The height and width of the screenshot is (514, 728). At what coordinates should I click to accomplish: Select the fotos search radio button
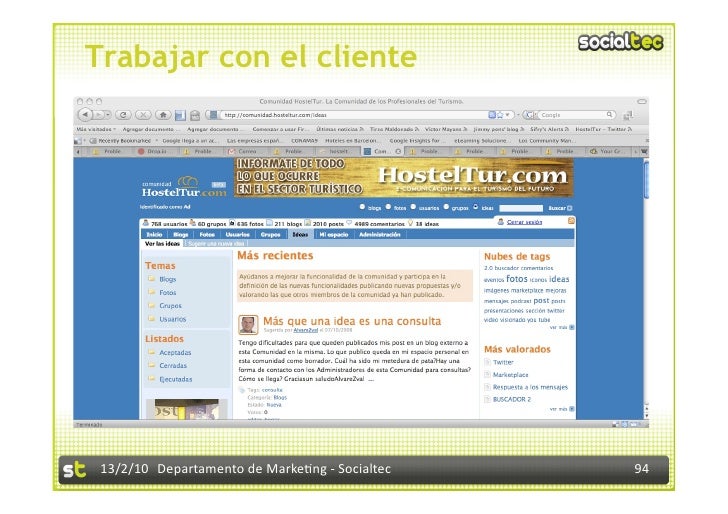point(389,207)
